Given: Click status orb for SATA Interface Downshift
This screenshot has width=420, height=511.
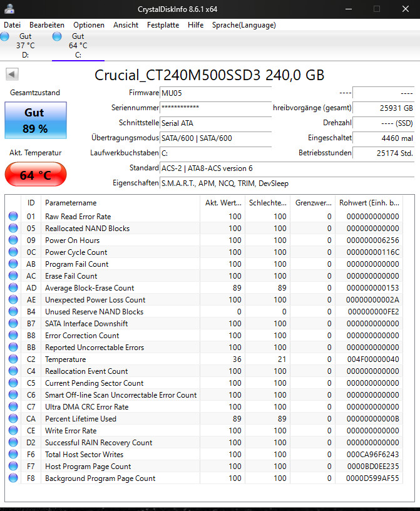Looking at the screenshot, I should pos(13,323).
